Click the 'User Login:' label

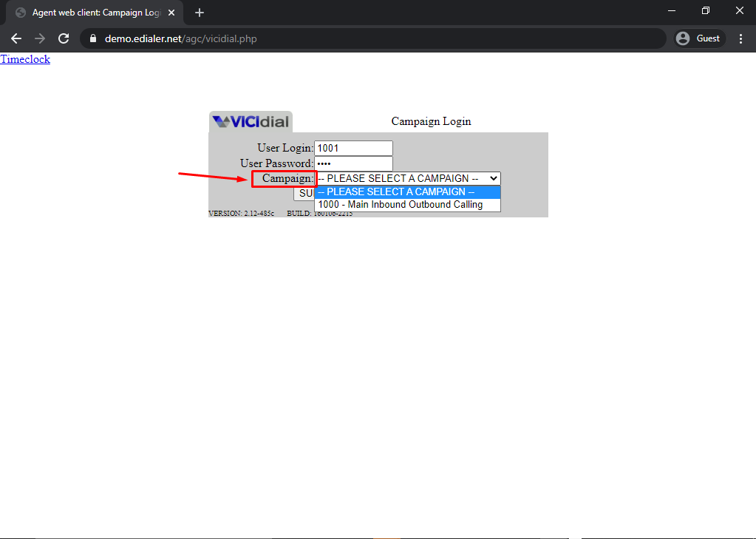click(x=285, y=148)
